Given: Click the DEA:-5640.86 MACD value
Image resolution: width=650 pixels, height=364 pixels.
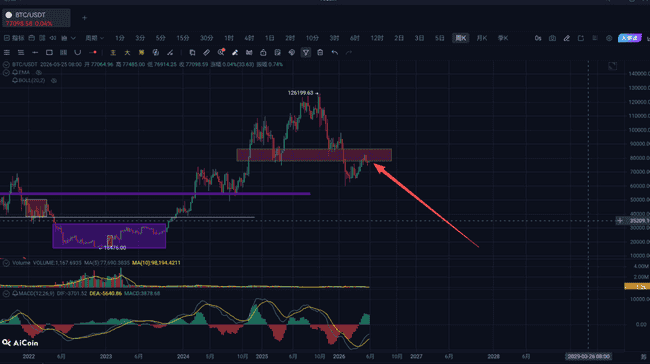Looking at the screenshot, I should click(106, 294).
